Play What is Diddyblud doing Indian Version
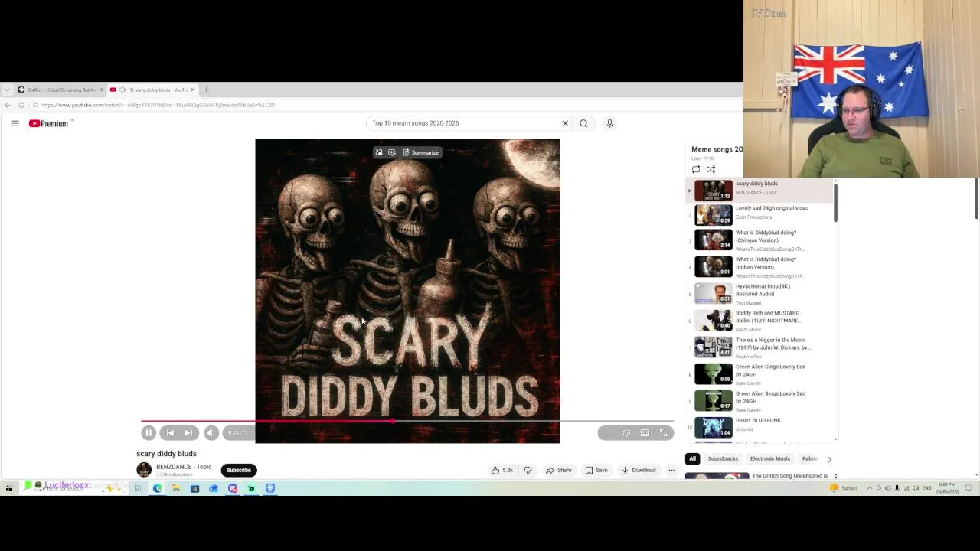Screen dimensions: 980x551 [x=758, y=267]
